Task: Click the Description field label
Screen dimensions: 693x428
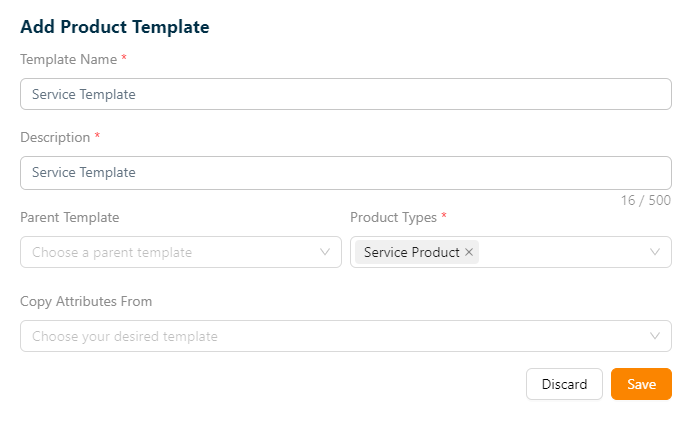Action: click(x=55, y=137)
